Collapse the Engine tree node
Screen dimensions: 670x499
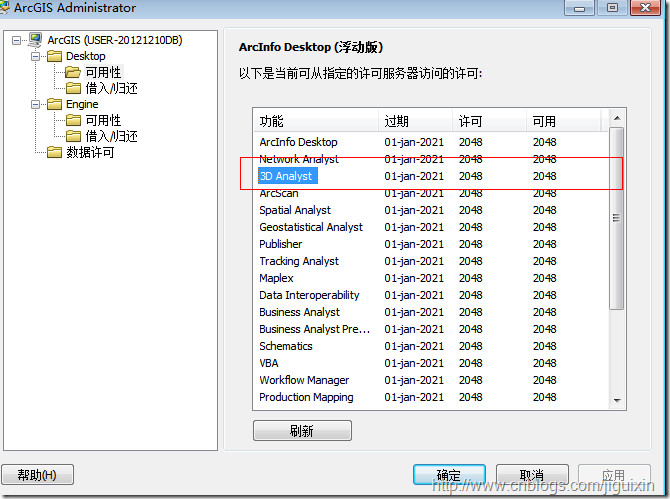click(x=35, y=104)
